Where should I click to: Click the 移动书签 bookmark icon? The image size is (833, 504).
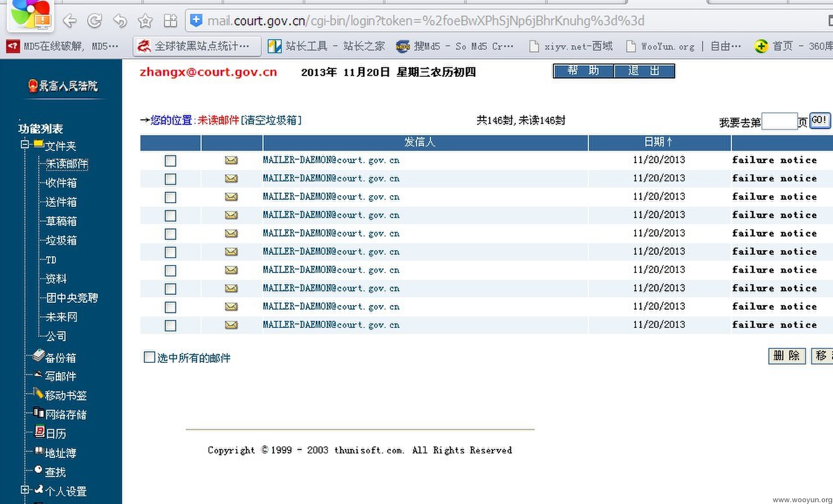point(38,393)
